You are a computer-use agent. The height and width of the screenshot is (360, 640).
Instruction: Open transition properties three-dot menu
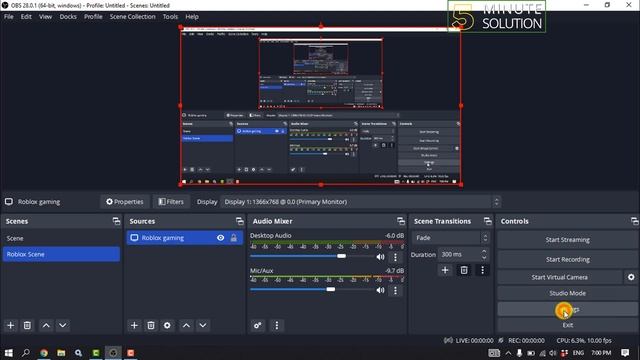tap(482, 270)
